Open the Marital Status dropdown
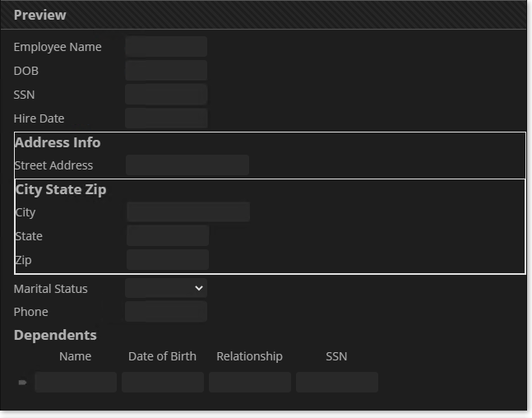Screen dimensions: 532x418 (x=165, y=288)
